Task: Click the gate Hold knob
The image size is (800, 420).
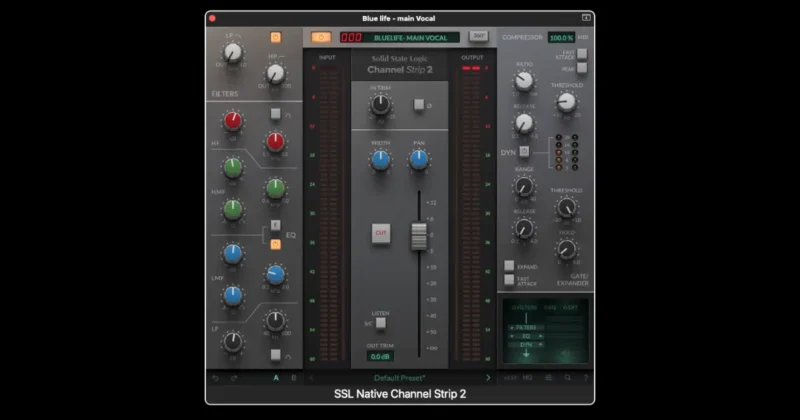Action: coord(566,250)
